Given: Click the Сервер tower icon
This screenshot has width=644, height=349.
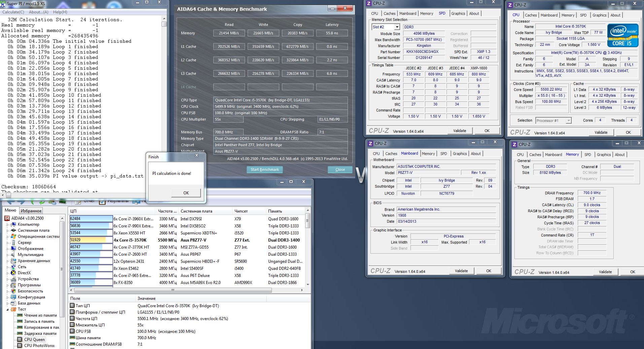Looking at the screenshot, I should (13, 243).
